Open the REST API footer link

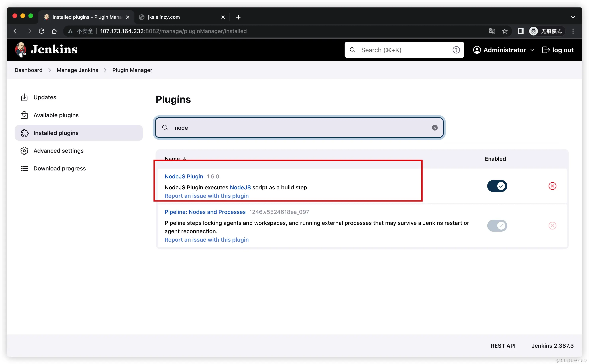pos(503,345)
